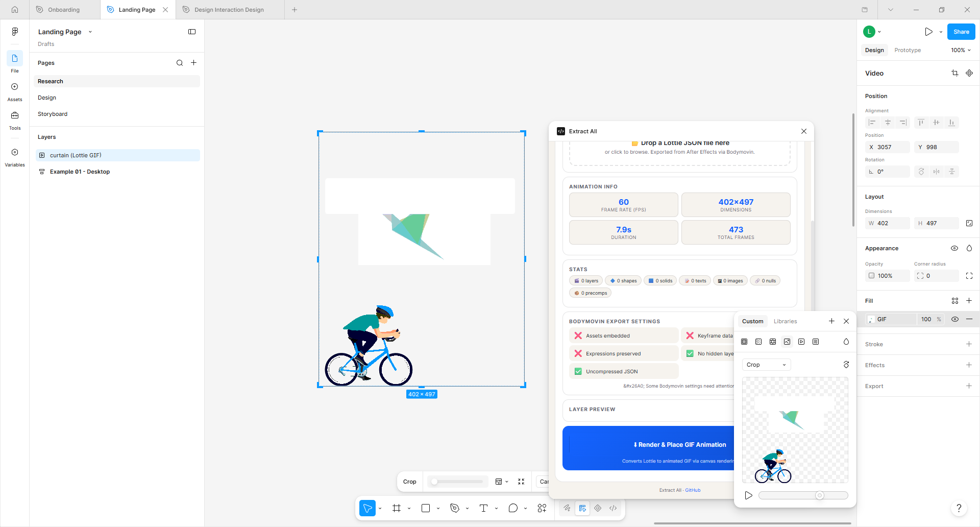This screenshot has height=527, width=980.
Task: Toggle GIF fill visibility eye
Action: pyautogui.click(x=955, y=319)
